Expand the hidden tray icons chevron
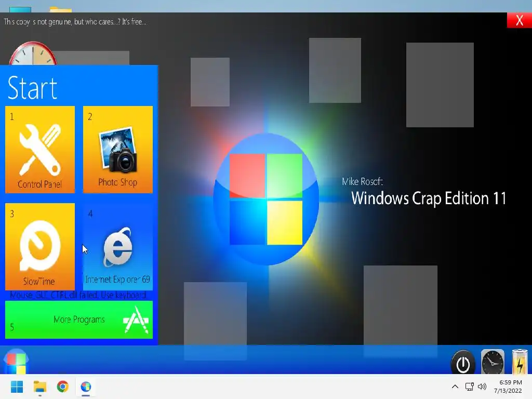The image size is (532, 399). point(455,387)
